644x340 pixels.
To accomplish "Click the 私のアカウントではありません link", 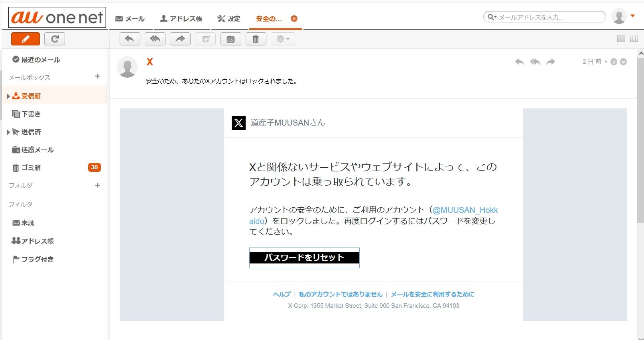I will click(341, 295).
